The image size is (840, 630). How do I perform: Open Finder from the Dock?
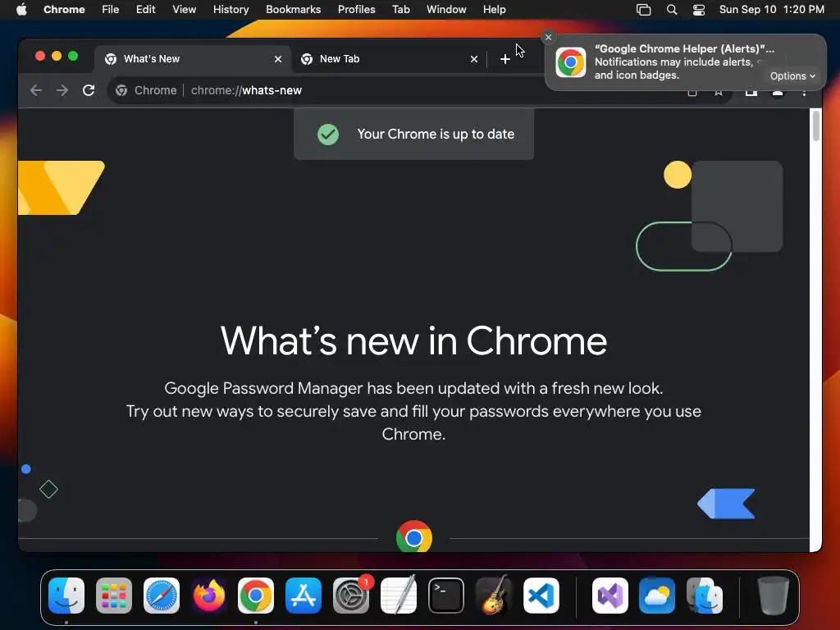pos(66,596)
